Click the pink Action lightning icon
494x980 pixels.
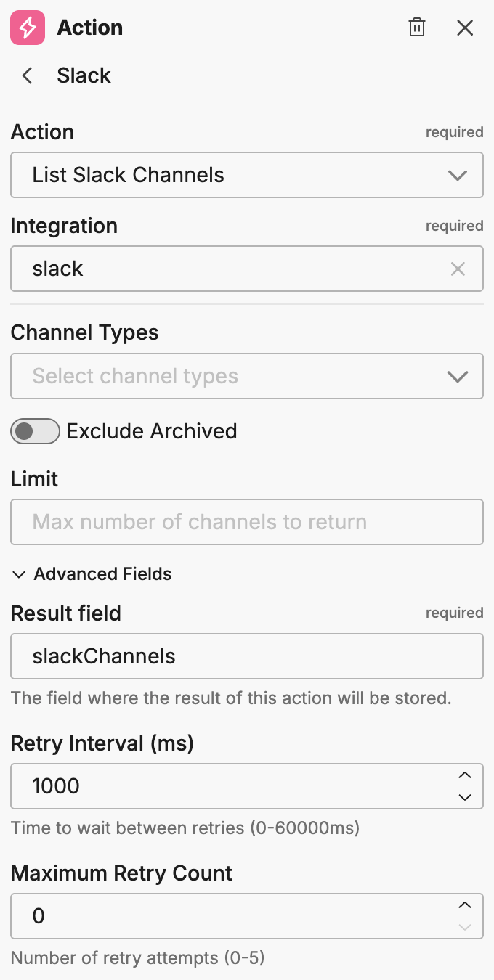[x=28, y=28]
